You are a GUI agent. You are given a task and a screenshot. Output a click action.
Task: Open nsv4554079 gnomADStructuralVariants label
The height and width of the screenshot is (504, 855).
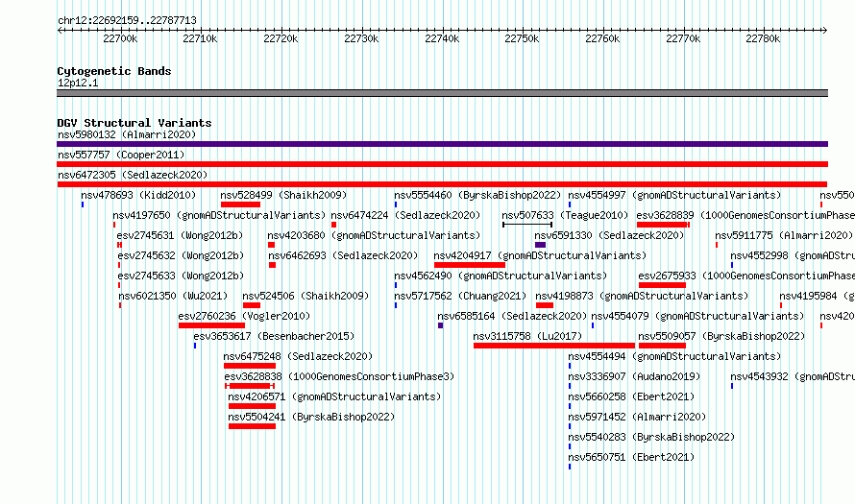(697, 316)
